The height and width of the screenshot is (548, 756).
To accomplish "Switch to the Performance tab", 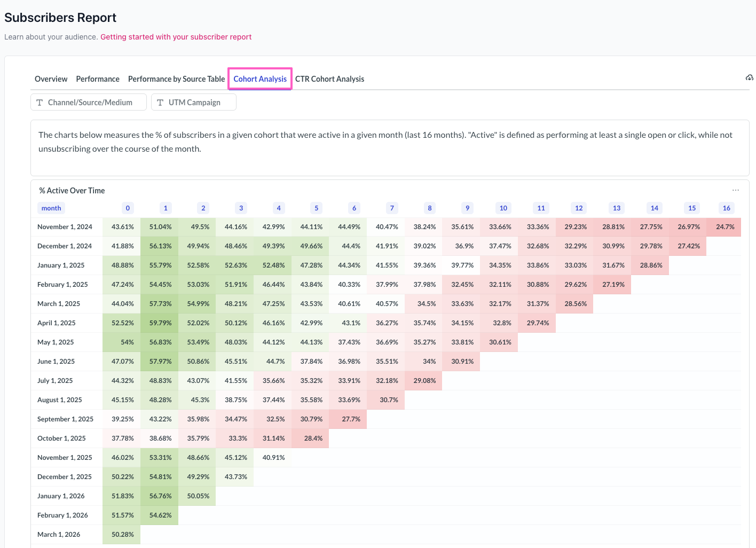I will (98, 79).
